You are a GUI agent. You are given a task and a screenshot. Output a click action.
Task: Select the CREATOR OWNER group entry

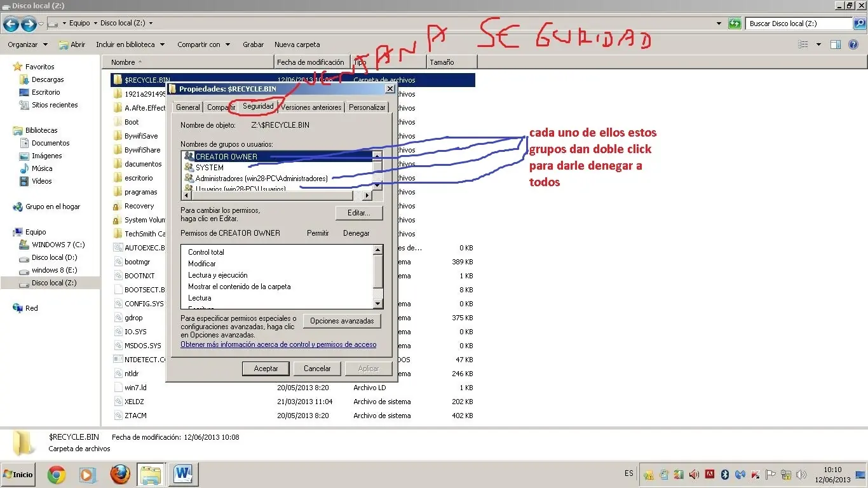277,156
